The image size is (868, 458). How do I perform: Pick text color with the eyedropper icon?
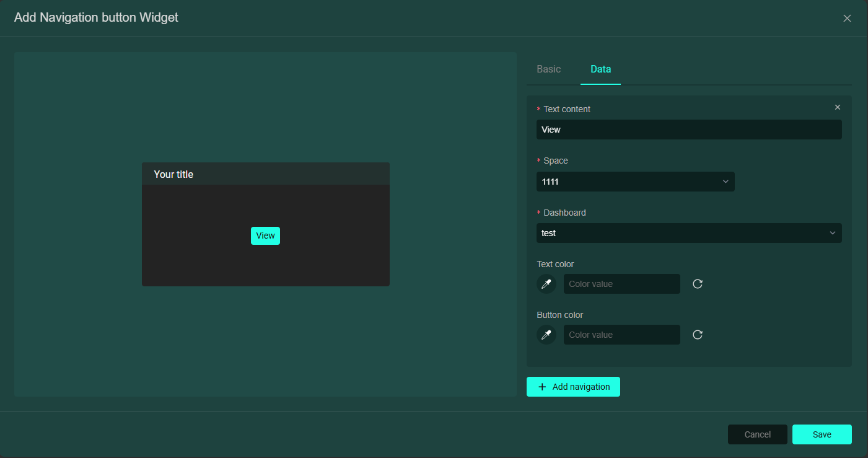coord(546,284)
